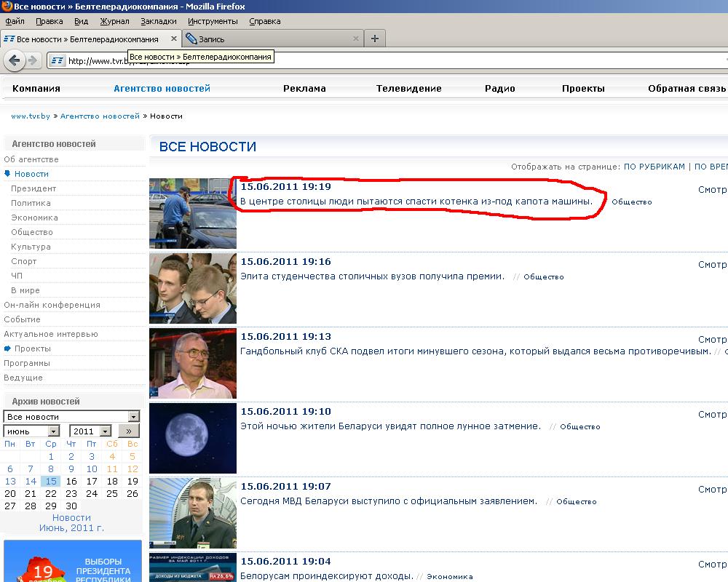Image resolution: width=728 pixels, height=582 pixels.
Task: Open 'Агентство новостей' in top navigation
Action: 162,88
